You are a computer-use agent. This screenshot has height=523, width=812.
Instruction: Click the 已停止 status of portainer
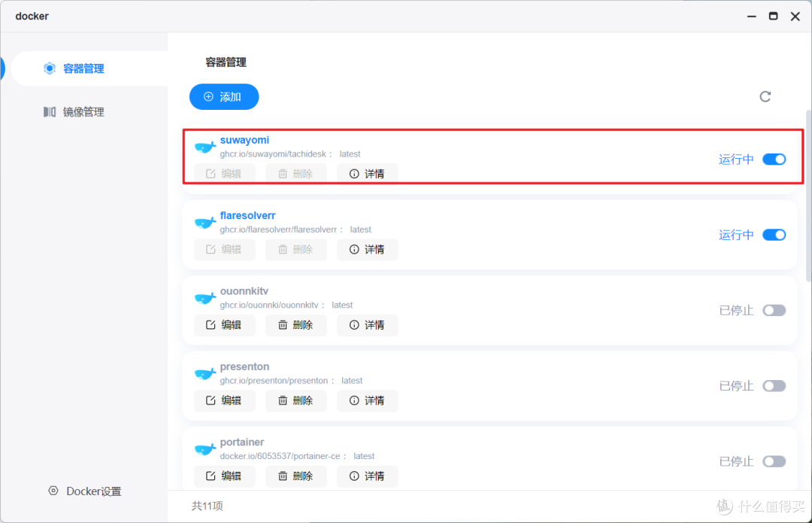[x=736, y=461]
